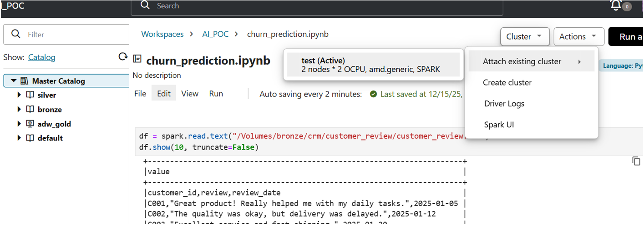644x252 pixels.
Task: Click the adw_gold database icon
Action: 30,124
